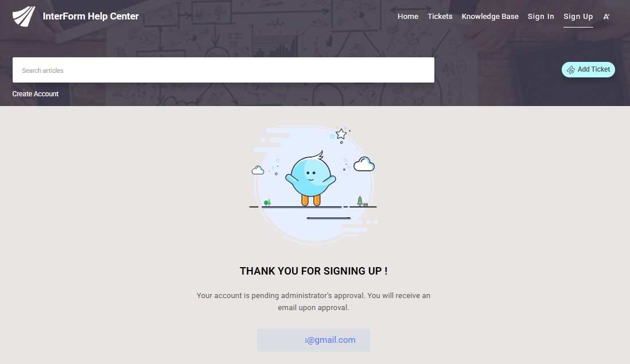Click the gmail.com email address link
Image resolution: width=630 pixels, height=364 pixels.
(x=330, y=340)
